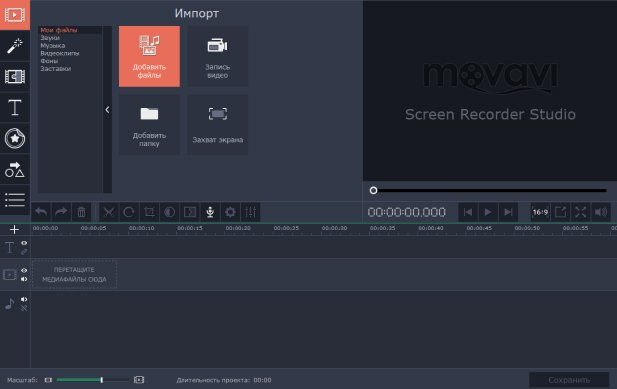The image size is (617, 389).
Task: Toggle audio track link icon
Action: [x=24, y=308]
